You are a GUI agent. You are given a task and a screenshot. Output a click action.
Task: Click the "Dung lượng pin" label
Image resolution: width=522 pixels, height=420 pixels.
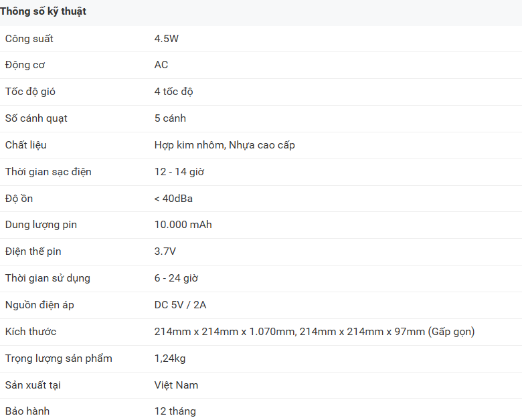(41, 225)
